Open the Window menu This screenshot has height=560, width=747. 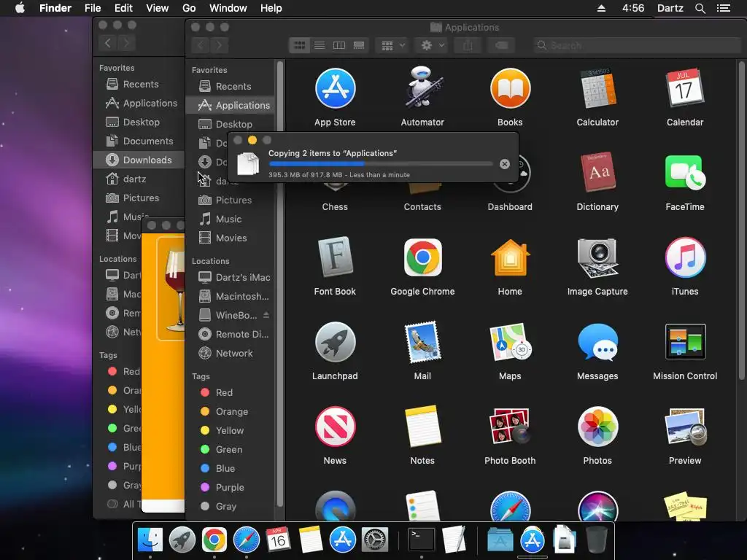[228, 8]
